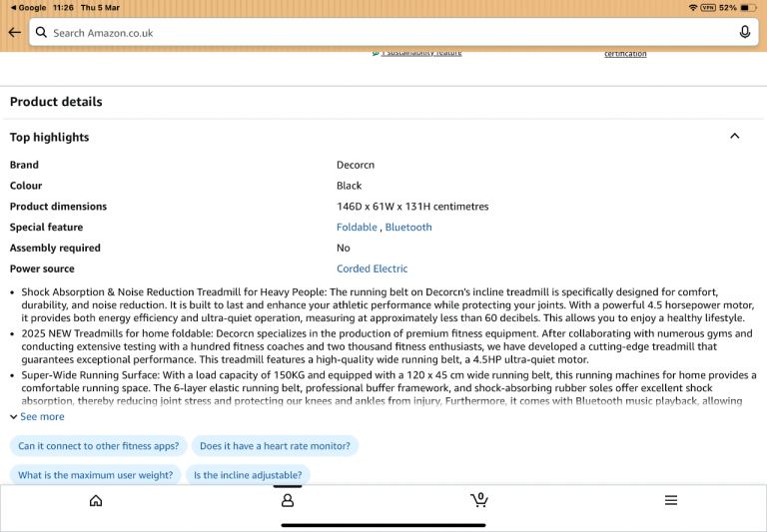This screenshot has height=532, width=767.
Task: Open the hamburger menu icon
Action: coord(671,500)
